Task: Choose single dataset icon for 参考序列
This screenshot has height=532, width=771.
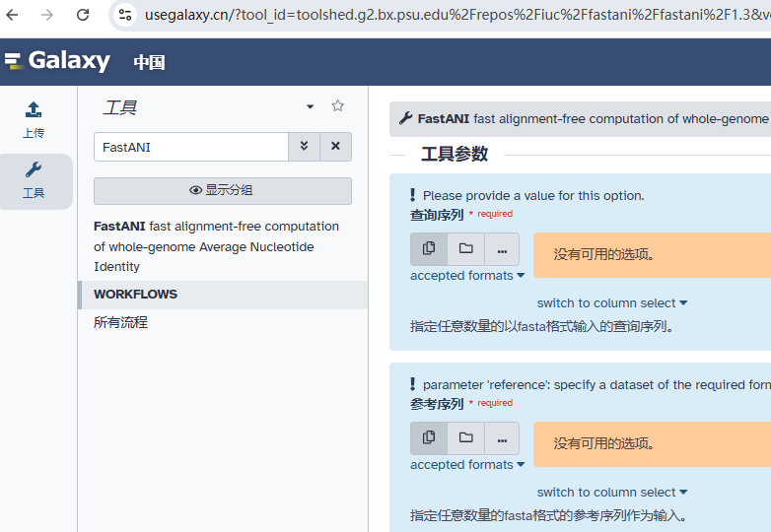Action: pyautogui.click(x=429, y=437)
